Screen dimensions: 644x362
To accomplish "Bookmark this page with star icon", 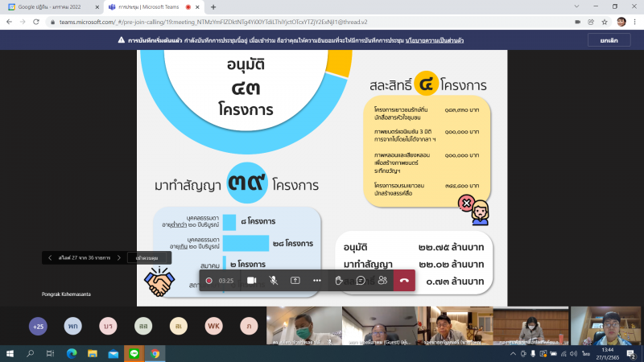I will (x=605, y=23).
